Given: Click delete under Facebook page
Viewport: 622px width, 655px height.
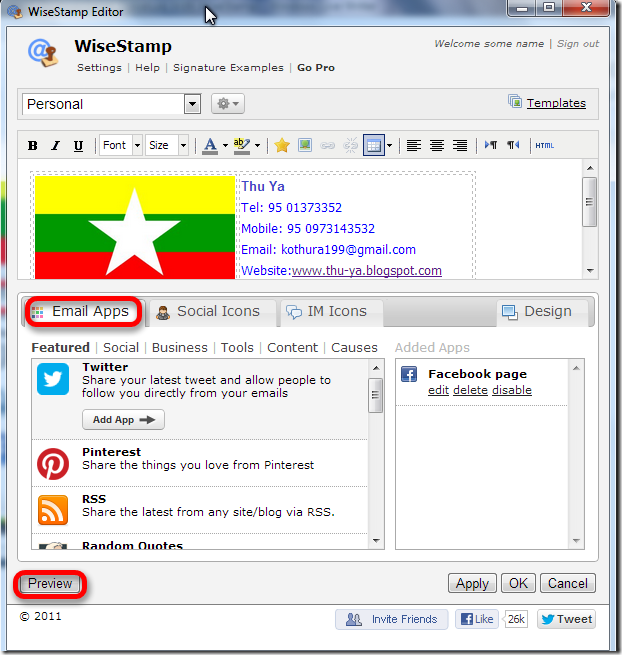Looking at the screenshot, I should [x=470, y=390].
